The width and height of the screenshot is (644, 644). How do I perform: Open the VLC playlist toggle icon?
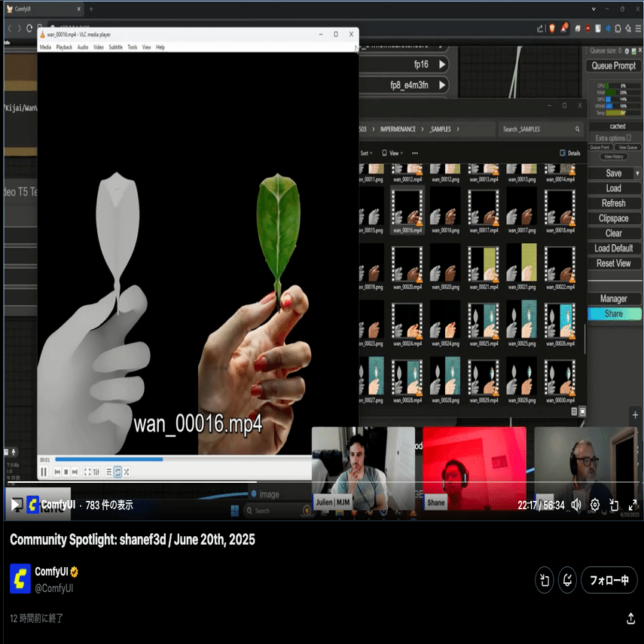tap(108, 472)
